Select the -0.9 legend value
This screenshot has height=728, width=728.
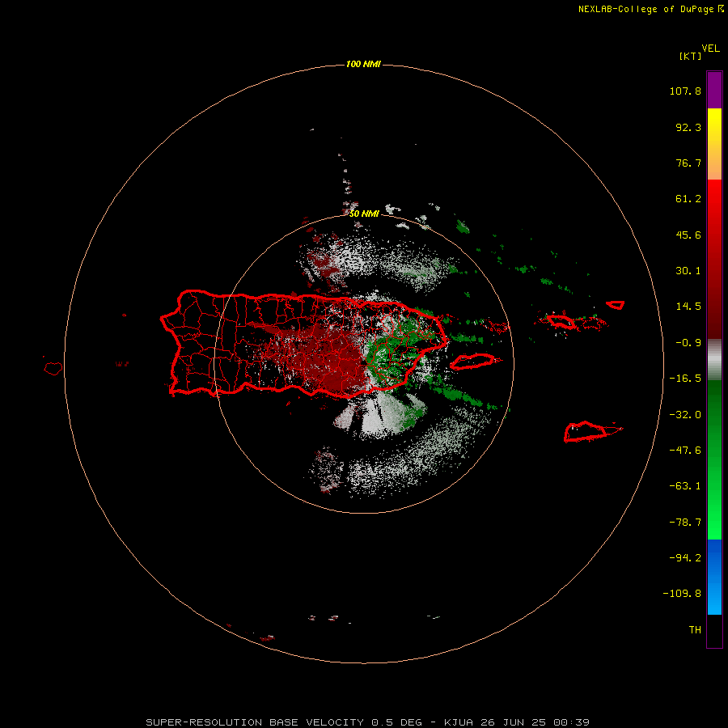pos(688,343)
